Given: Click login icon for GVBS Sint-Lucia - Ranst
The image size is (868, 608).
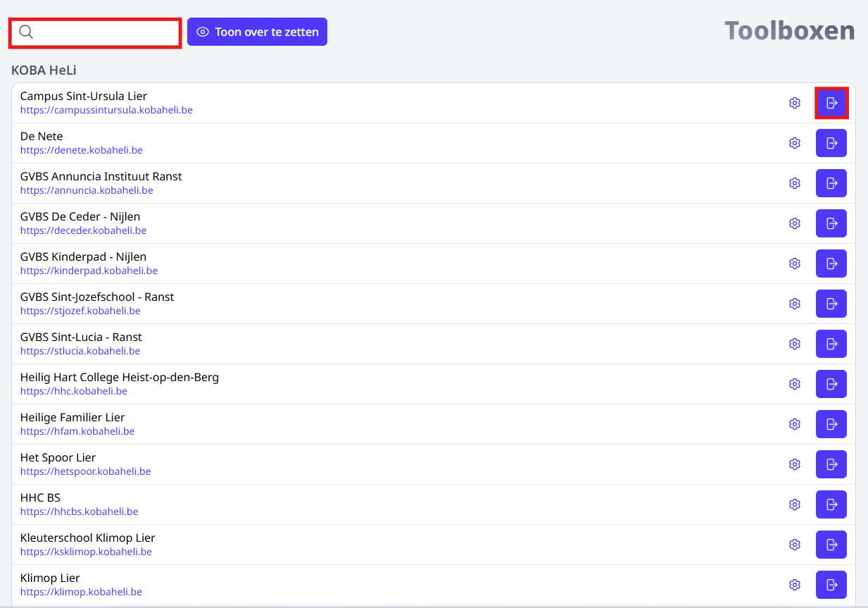Looking at the screenshot, I should [831, 344].
